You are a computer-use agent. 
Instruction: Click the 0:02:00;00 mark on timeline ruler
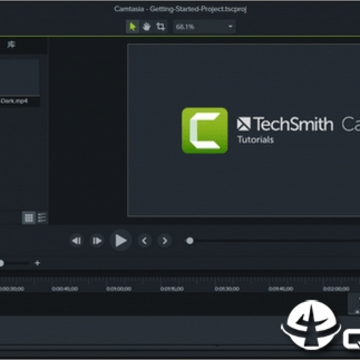click(x=336, y=289)
